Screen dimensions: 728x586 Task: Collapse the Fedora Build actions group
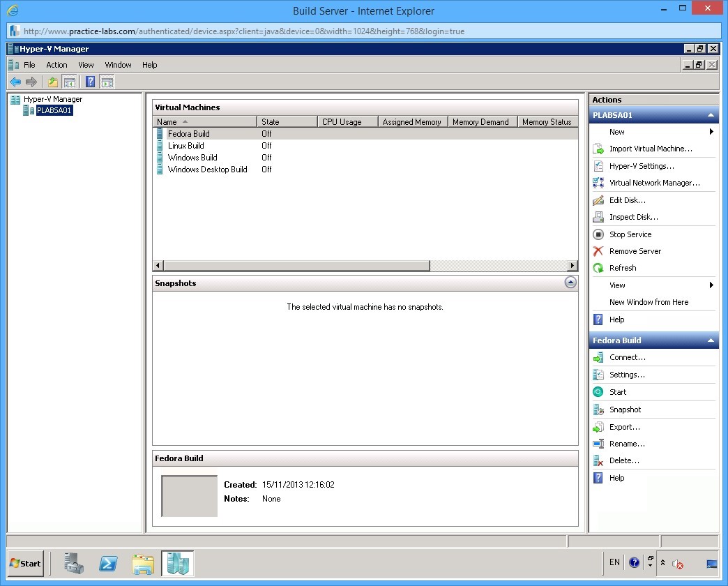point(711,340)
